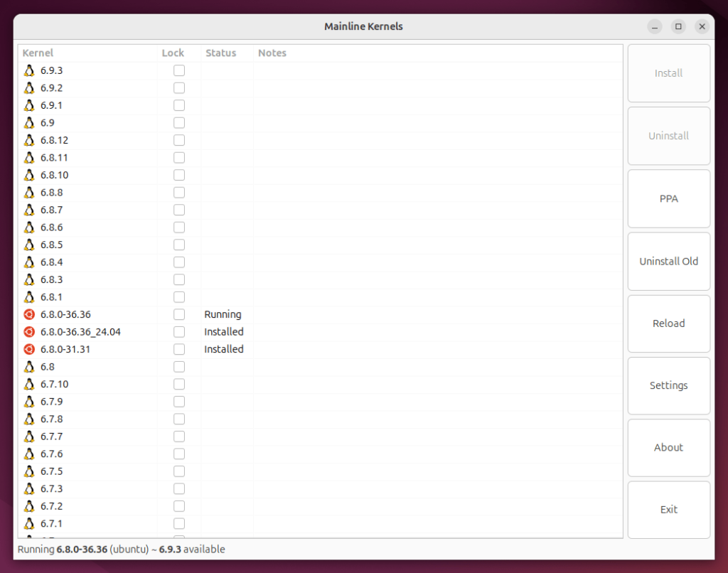
Task: Sort by the Kernel column header
Action: (x=87, y=53)
